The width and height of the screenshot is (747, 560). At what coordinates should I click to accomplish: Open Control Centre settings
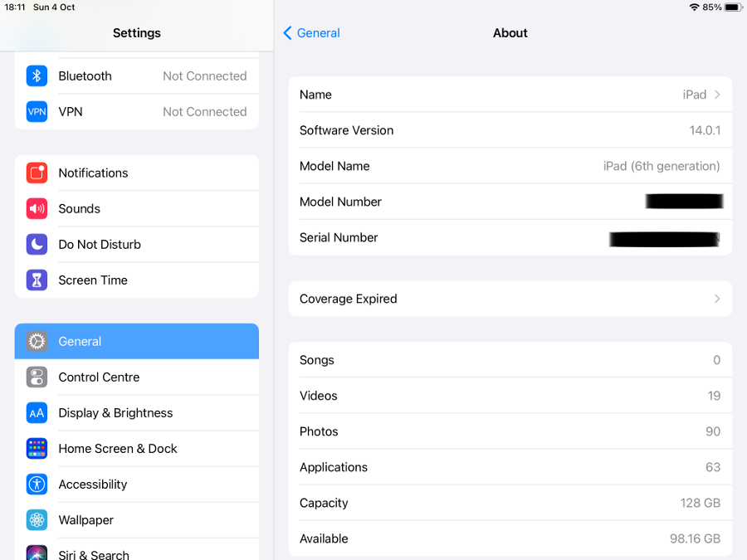click(137, 377)
